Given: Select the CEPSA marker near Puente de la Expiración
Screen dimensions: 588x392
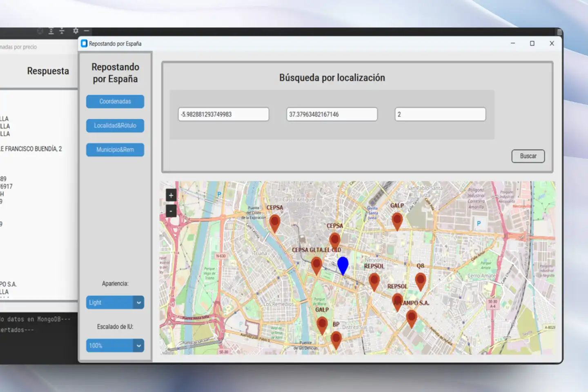Looking at the screenshot, I should (x=275, y=224).
